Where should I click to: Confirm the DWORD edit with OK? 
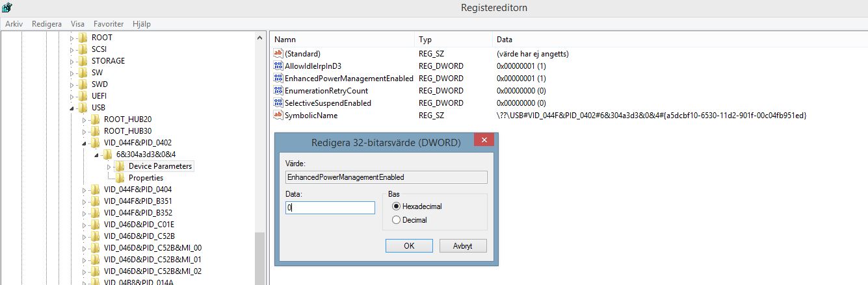pyautogui.click(x=409, y=246)
